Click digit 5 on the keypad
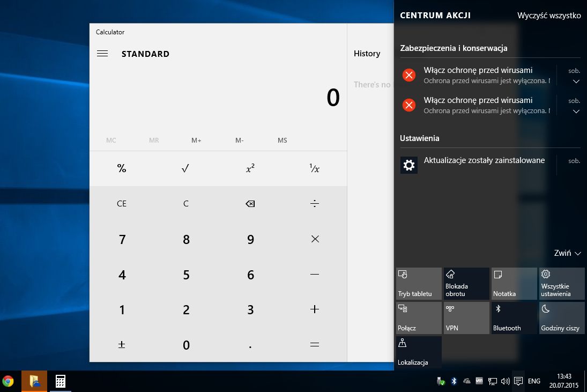Viewport: 587px width, 392px height. coord(185,275)
